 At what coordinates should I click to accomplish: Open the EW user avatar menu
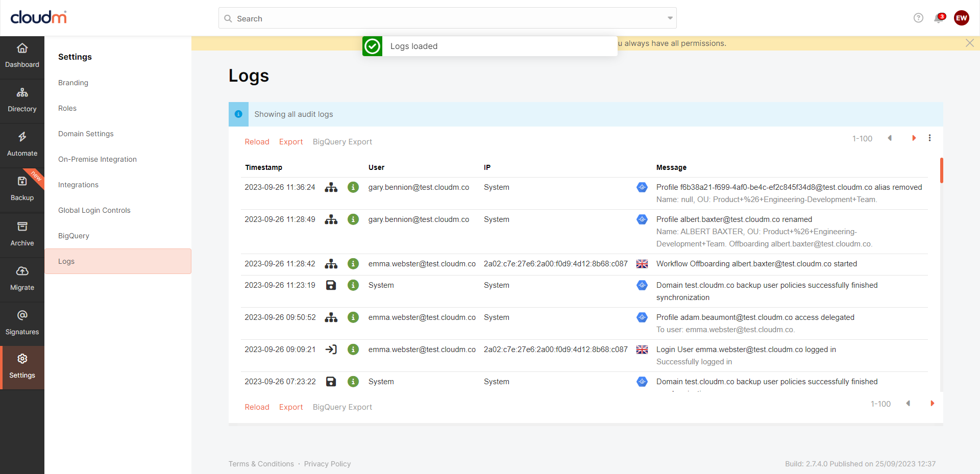point(962,18)
